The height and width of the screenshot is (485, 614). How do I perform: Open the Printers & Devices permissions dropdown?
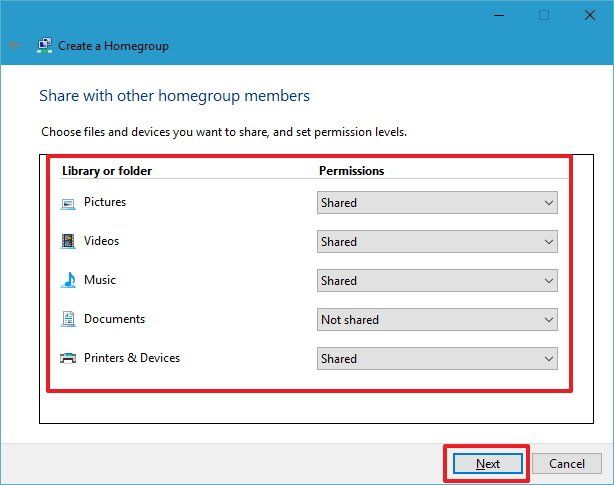(x=437, y=359)
